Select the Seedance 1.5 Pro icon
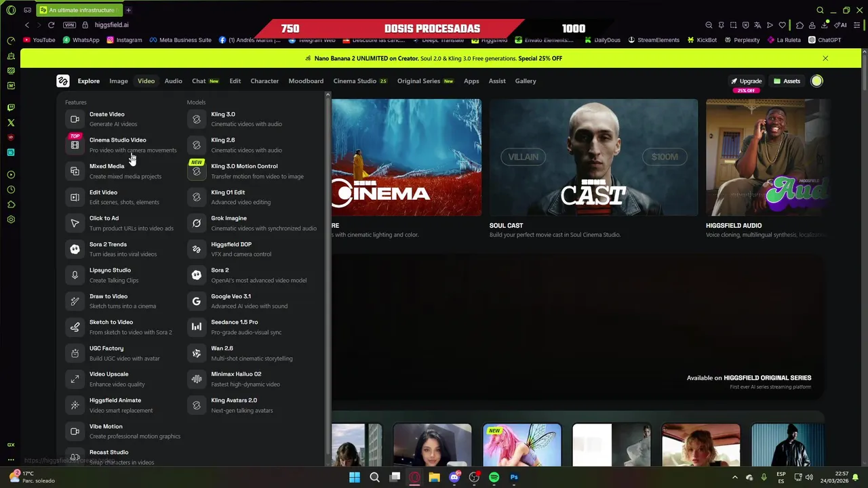Screen dimensions: 868x488 [197, 327]
